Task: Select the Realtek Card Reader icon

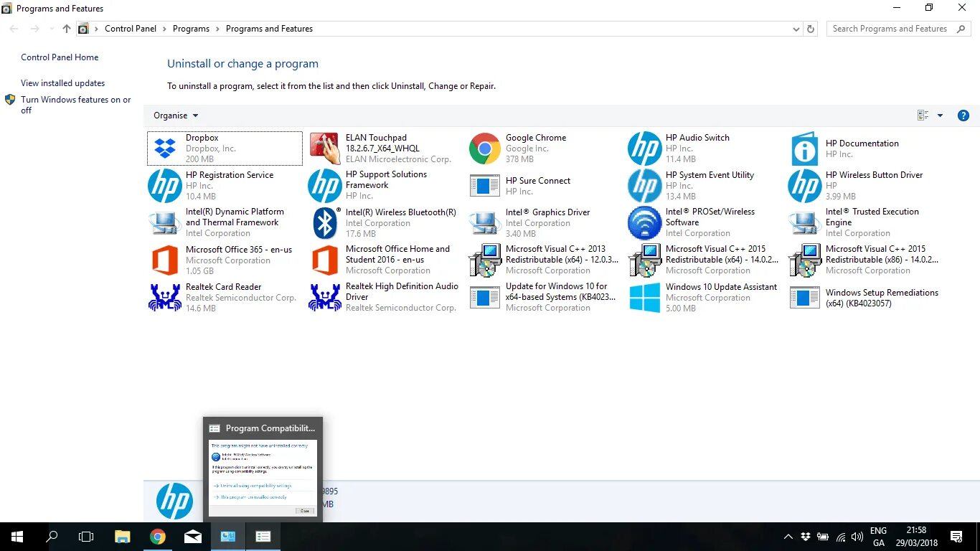Action: tap(165, 298)
